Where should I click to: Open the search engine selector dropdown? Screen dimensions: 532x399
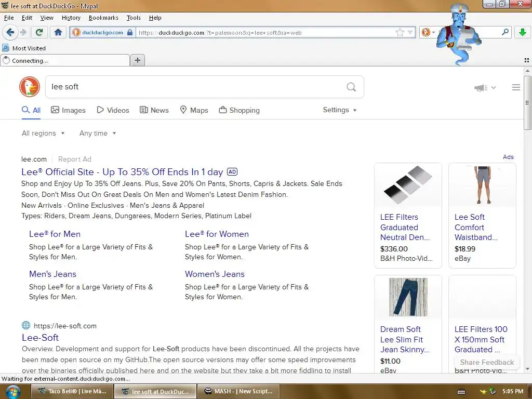tap(428, 33)
